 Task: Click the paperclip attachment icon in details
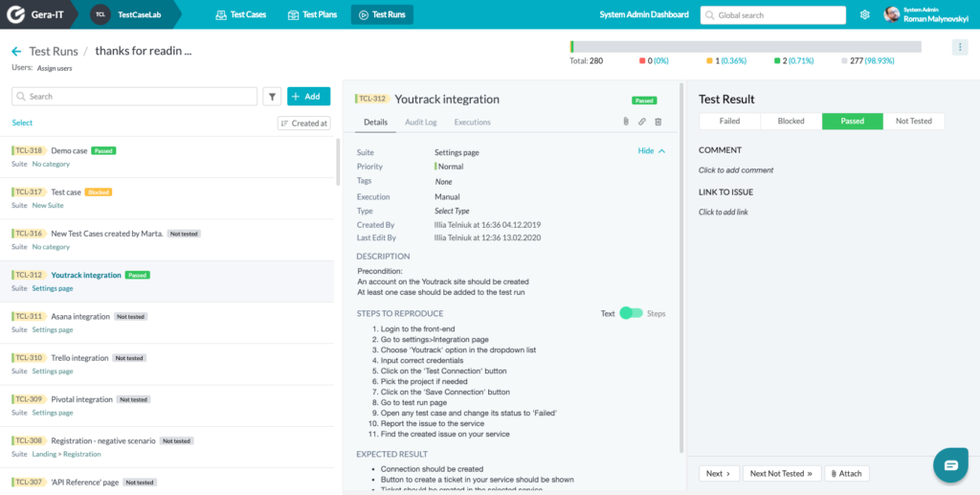click(x=626, y=122)
